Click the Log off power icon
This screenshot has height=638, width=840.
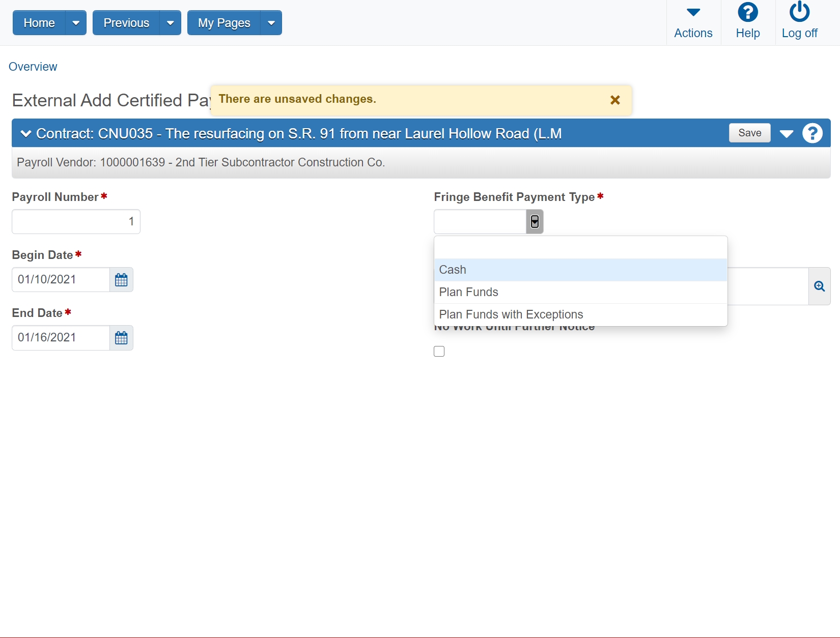pyautogui.click(x=800, y=12)
